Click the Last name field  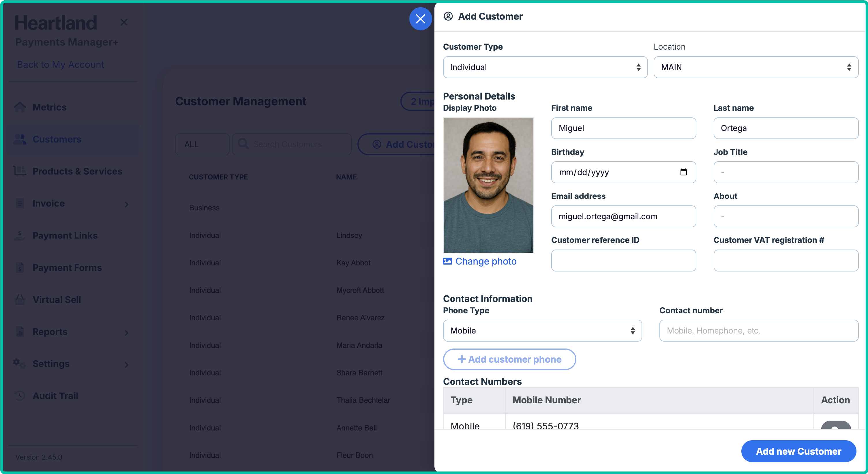[x=785, y=128]
